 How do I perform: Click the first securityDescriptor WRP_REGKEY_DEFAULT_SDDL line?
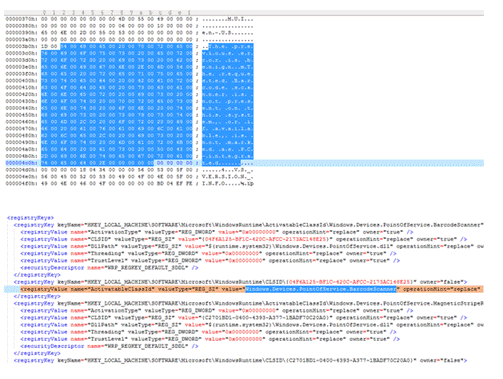109,268
